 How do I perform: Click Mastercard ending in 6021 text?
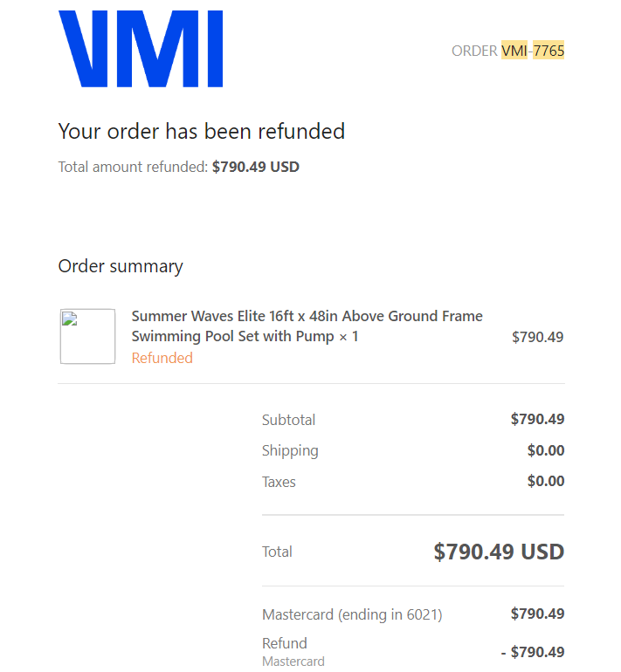click(352, 615)
